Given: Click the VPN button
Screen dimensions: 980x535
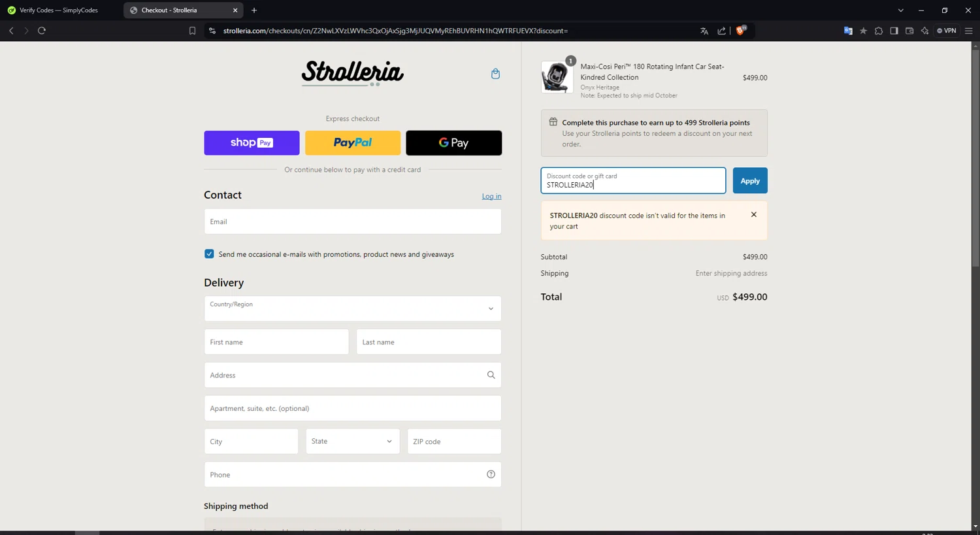Looking at the screenshot, I should [x=947, y=31].
